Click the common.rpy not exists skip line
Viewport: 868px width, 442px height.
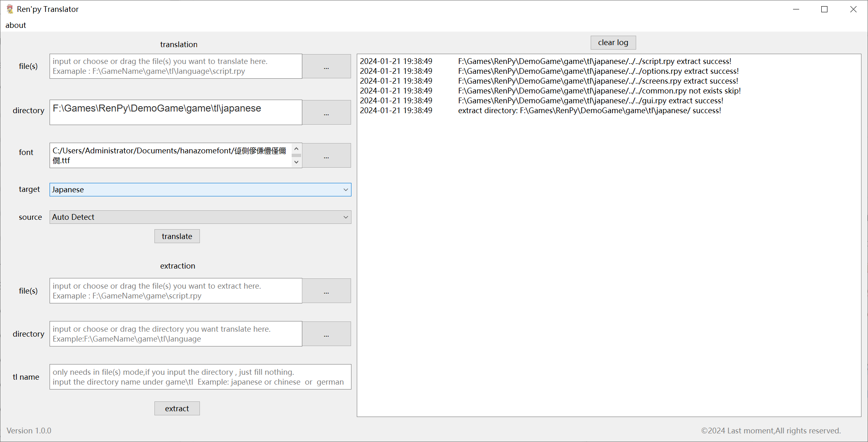point(550,91)
